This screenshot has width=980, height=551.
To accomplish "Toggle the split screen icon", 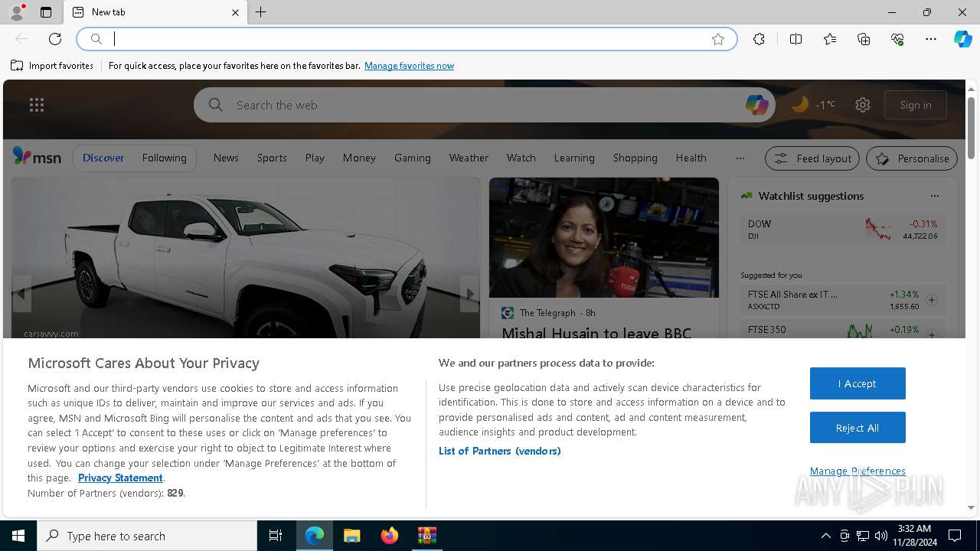I will tap(795, 39).
